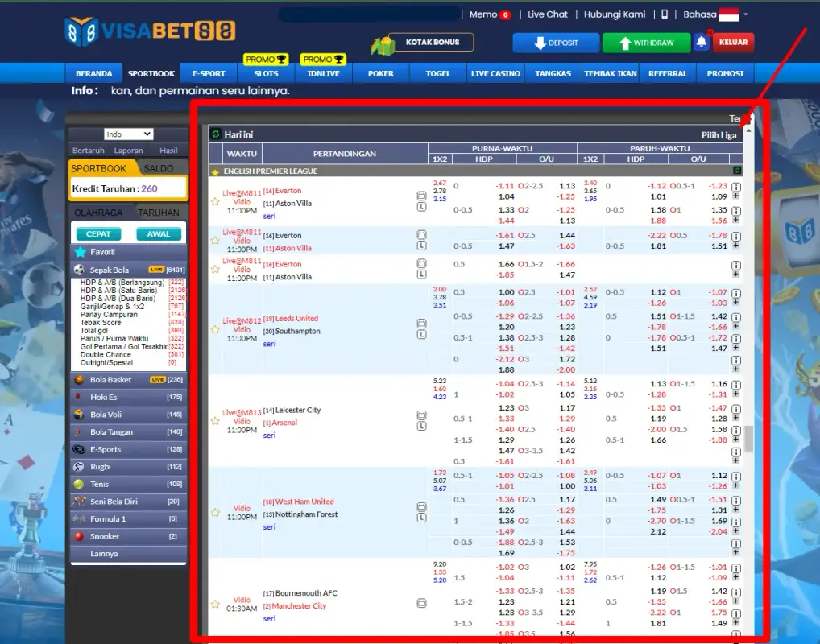Open stats icon for West Ham United match
The image size is (820, 644).
point(421,506)
